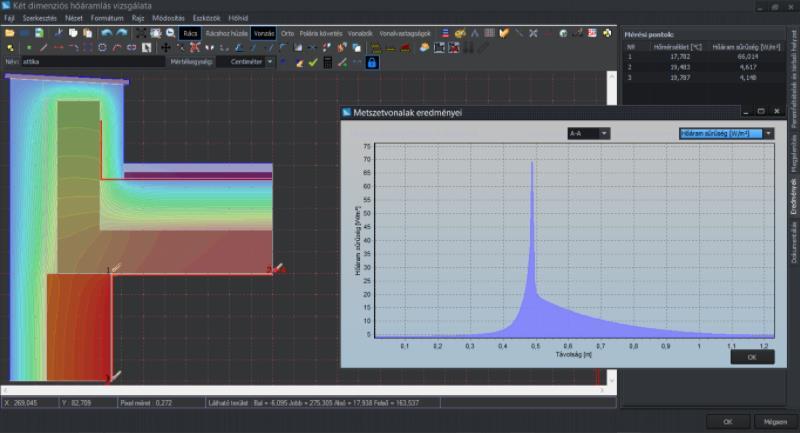Toggle Rácshoz húzás snap to grid
Viewport: 800px width, 433px height.
point(227,33)
